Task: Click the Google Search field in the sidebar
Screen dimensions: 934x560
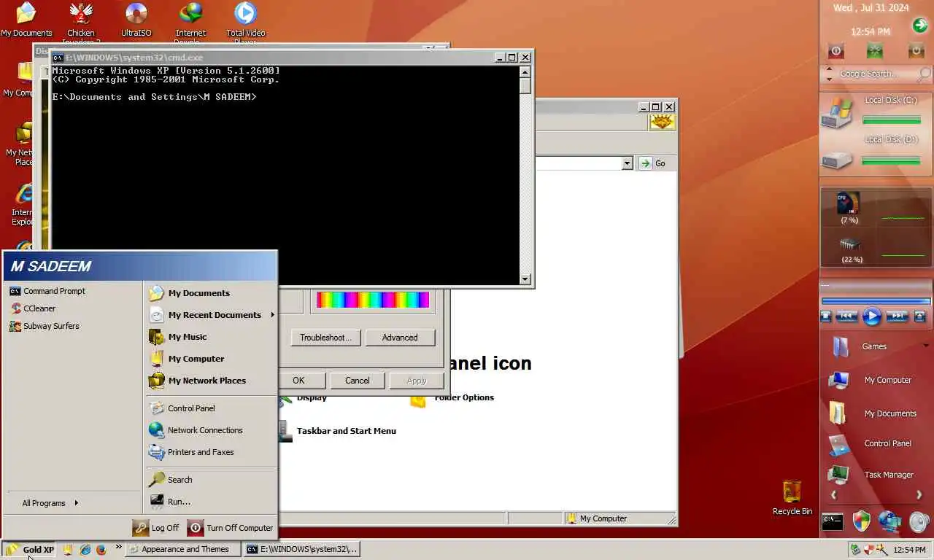Action: 874,74
